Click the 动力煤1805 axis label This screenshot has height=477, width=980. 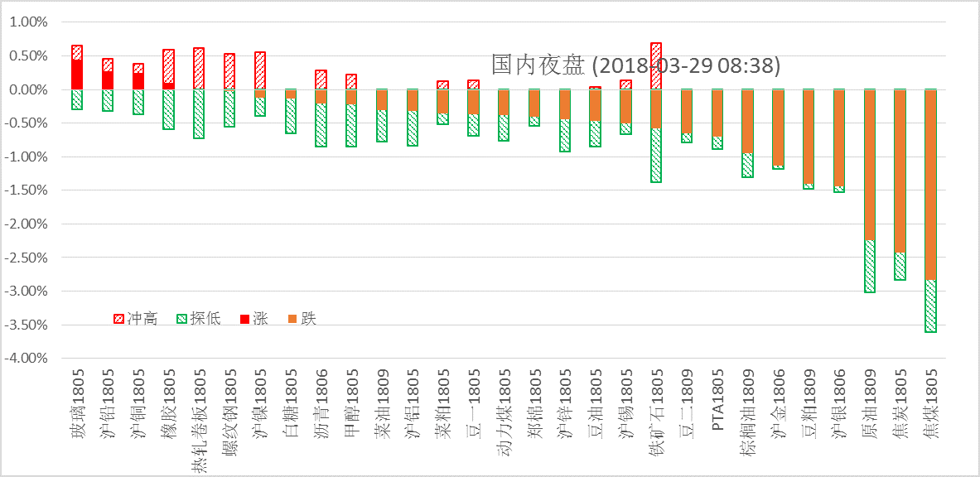[x=504, y=412]
